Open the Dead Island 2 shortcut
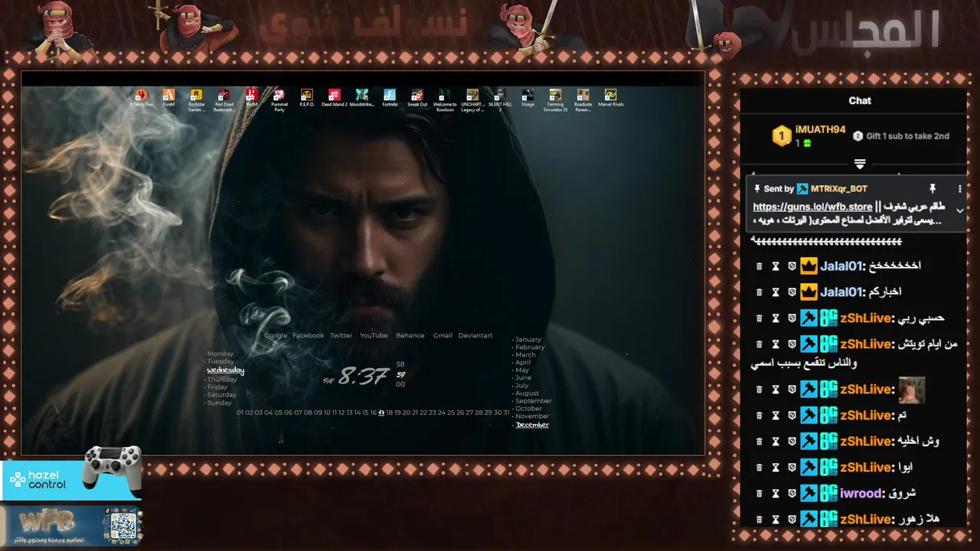The width and height of the screenshot is (980, 551). [x=335, y=98]
